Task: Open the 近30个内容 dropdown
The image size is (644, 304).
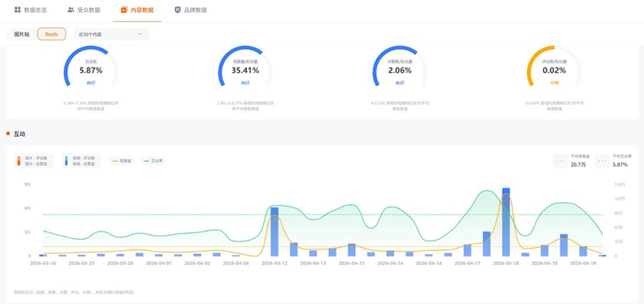Action: coord(111,34)
